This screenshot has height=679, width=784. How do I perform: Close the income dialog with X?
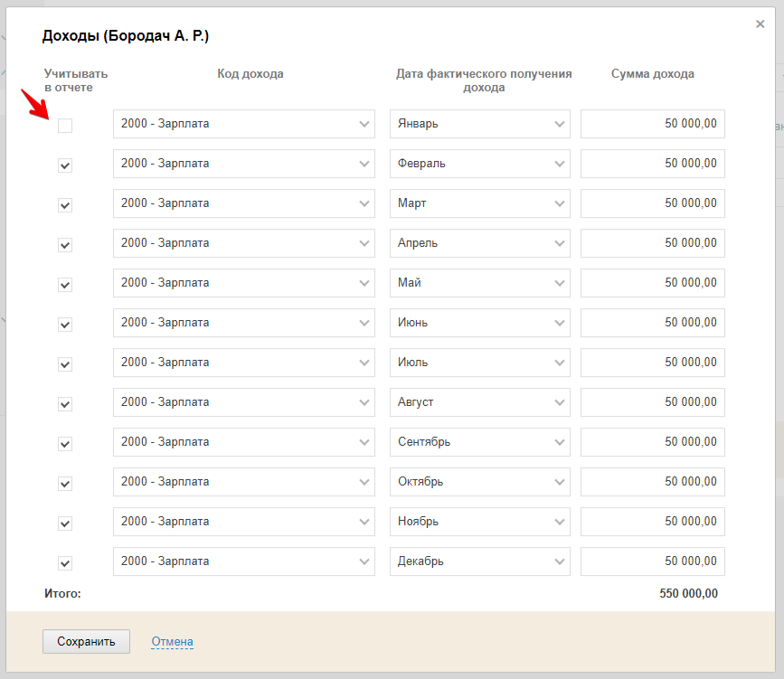pos(760,24)
